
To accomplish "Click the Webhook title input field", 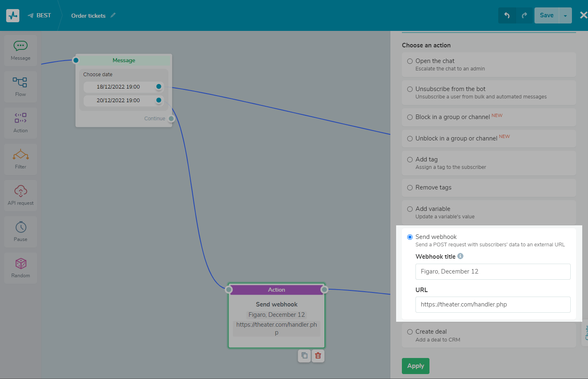I will click(x=492, y=271).
